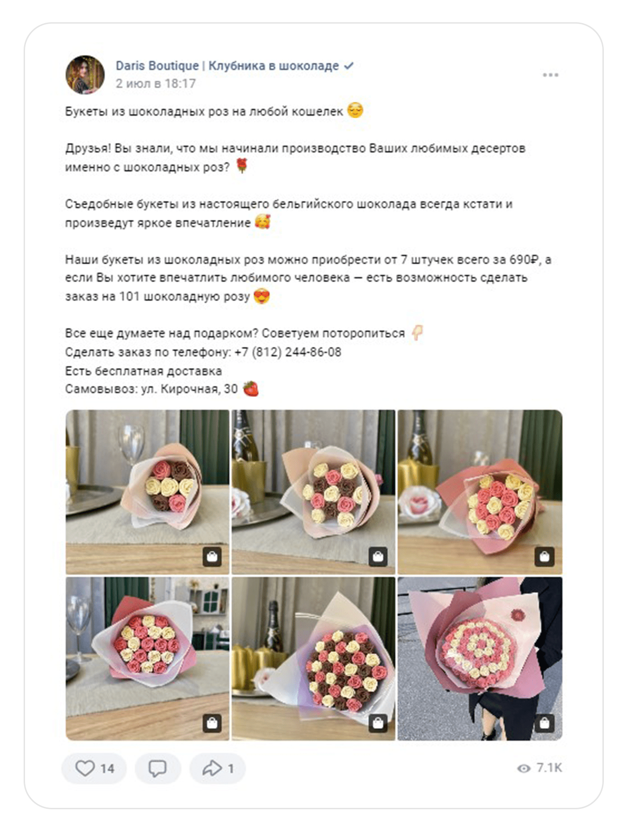Click the 7.1K views eye counter
This screenshot has width=627, height=840.
tap(540, 768)
